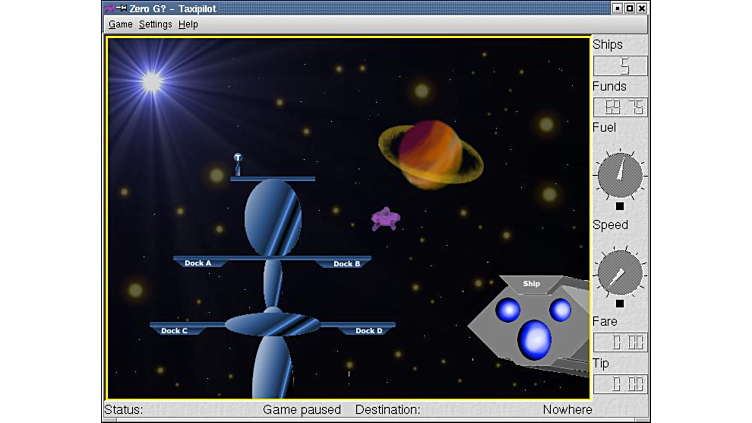Open the Game menu
Viewport: 752px width, 423px height.
tap(120, 24)
